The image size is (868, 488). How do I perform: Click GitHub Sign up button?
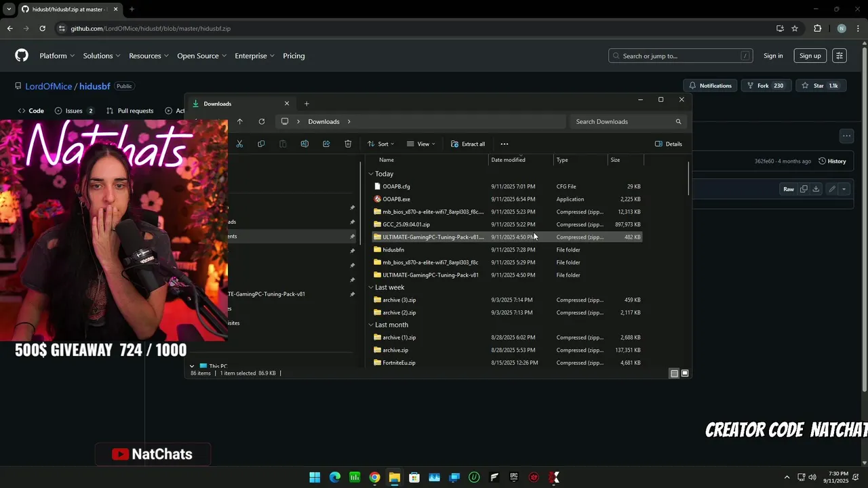810,56
